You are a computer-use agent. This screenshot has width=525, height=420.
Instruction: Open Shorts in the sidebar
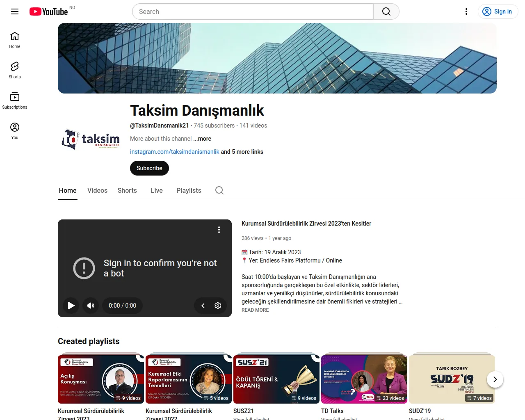tap(15, 71)
